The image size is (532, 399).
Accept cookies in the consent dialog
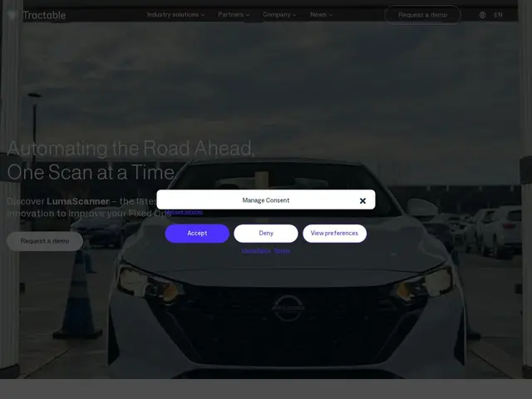(x=197, y=234)
